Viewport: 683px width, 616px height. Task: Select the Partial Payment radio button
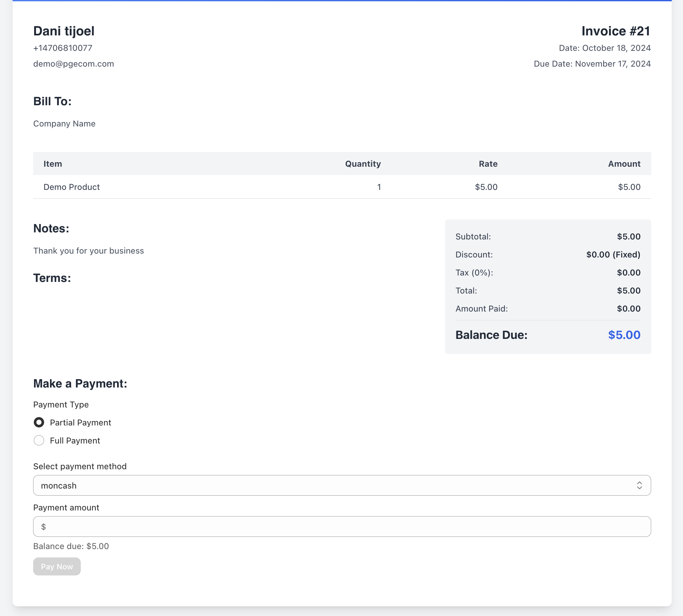pyautogui.click(x=39, y=422)
